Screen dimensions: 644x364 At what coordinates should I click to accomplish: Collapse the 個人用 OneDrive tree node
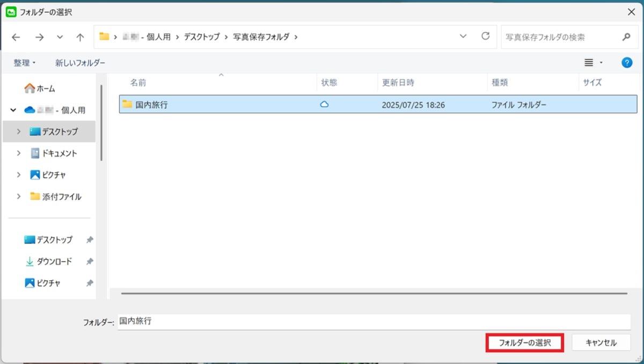tap(13, 110)
